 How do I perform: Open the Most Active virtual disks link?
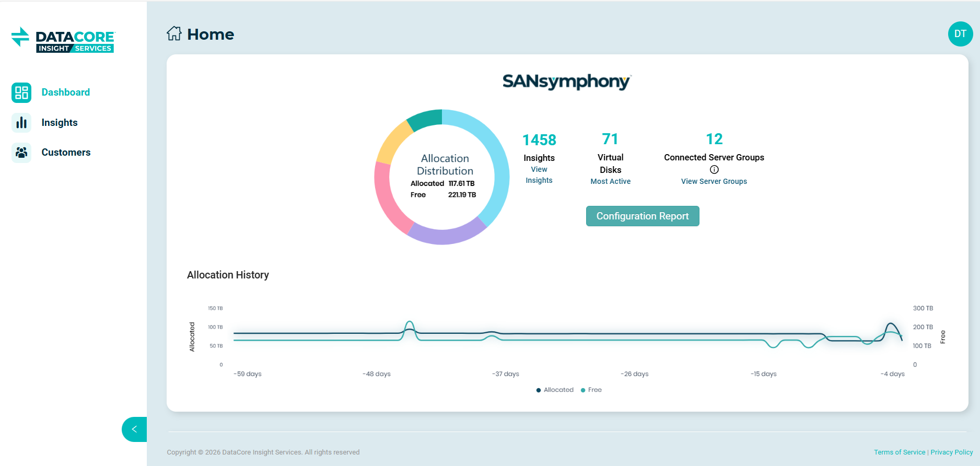(610, 181)
